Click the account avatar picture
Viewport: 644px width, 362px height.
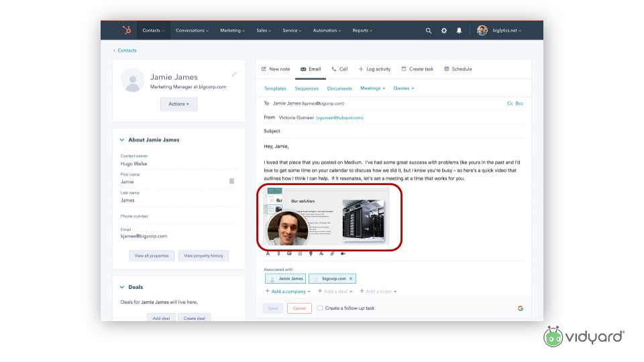tap(482, 30)
